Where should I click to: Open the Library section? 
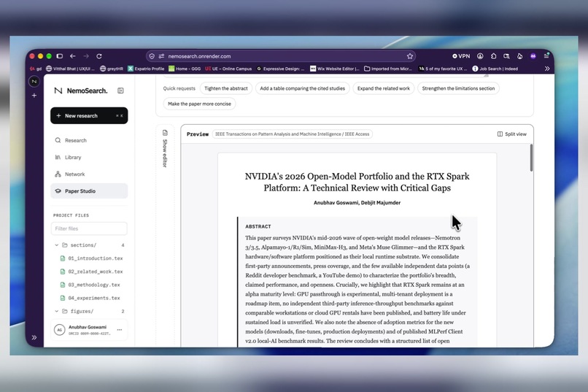tap(89, 157)
